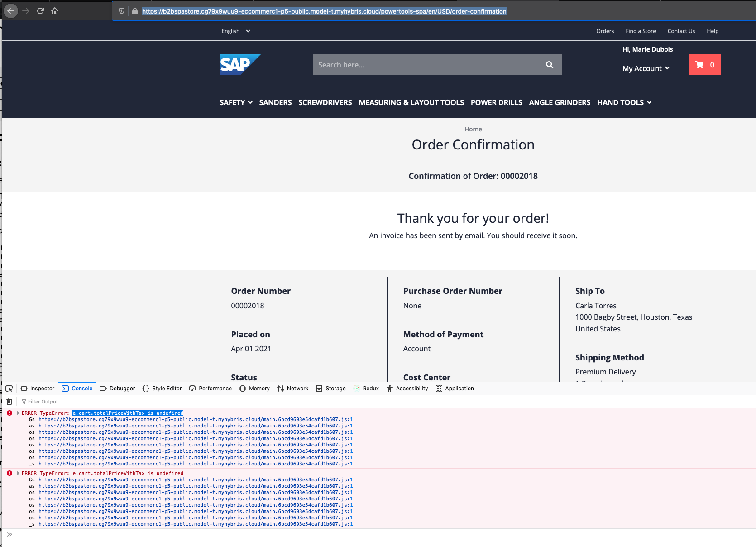Reload the page
Viewport: 756px width, 547px height.
click(40, 11)
